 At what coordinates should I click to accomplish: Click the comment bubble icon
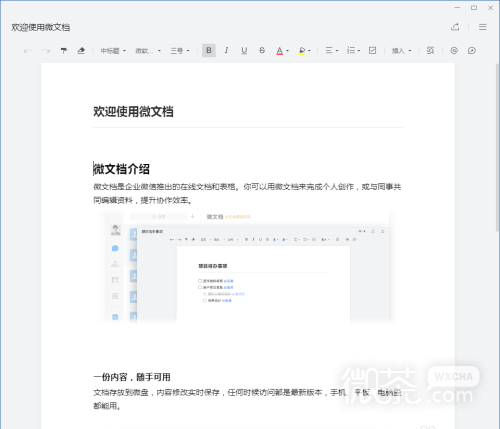[472, 50]
